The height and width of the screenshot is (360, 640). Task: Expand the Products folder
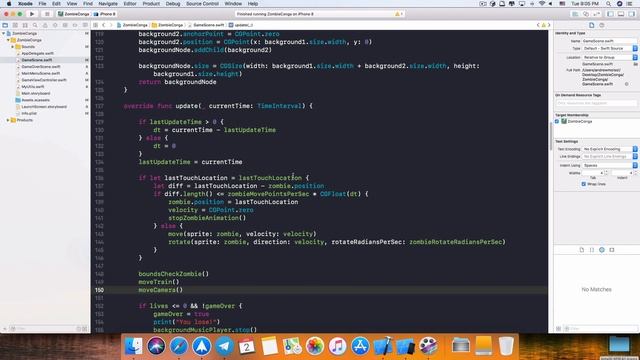[8, 120]
